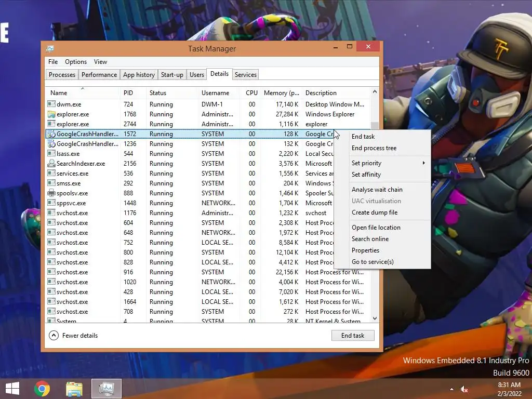Screen dimensions: 532x399
Task: Open Properties from context menu
Action: (365, 250)
